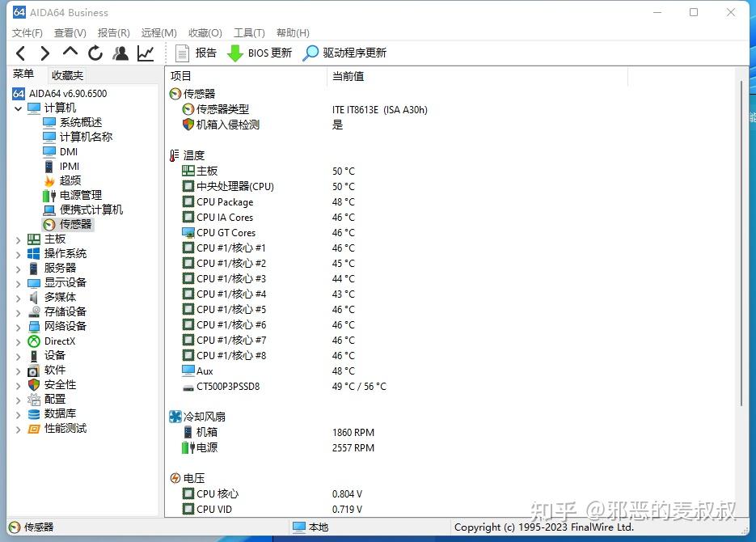Image resolution: width=756 pixels, height=542 pixels.
Task: Expand the 数据库 tree node
Action: click(x=19, y=415)
